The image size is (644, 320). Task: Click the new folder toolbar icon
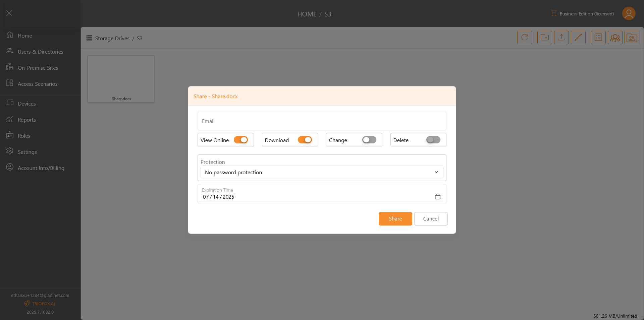545,38
